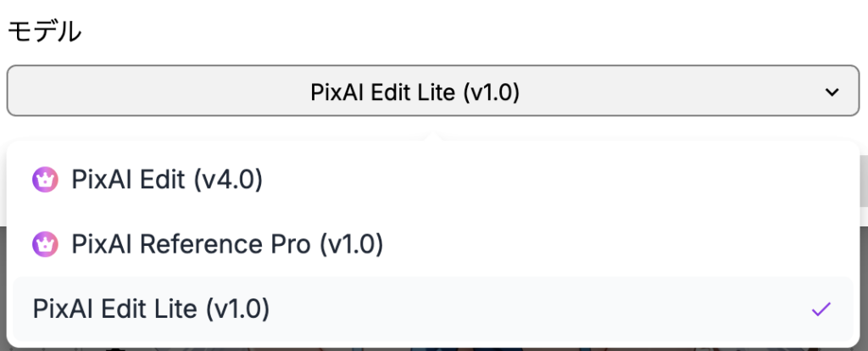Click the chevron arrow in the model selector
868x351 pixels.
click(832, 92)
